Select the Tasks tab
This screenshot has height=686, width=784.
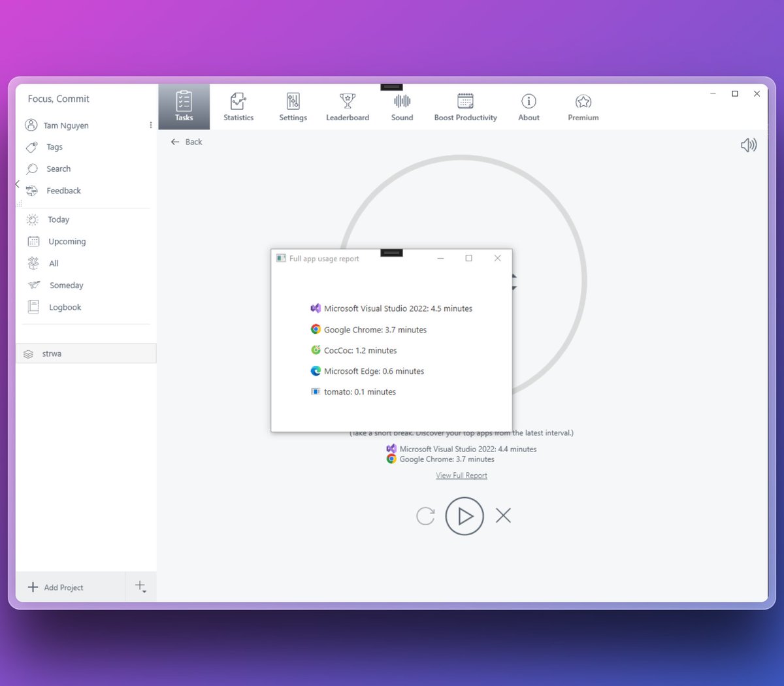click(184, 106)
